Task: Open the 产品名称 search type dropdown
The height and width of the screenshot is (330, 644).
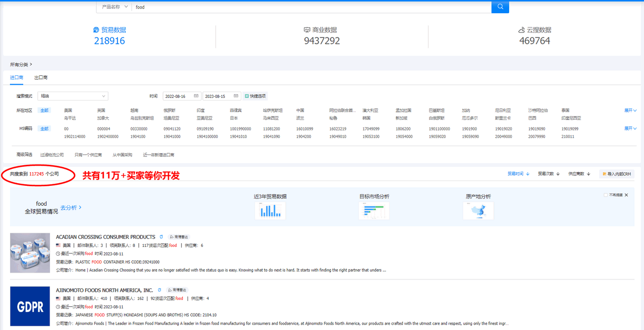Action: coord(113,7)
